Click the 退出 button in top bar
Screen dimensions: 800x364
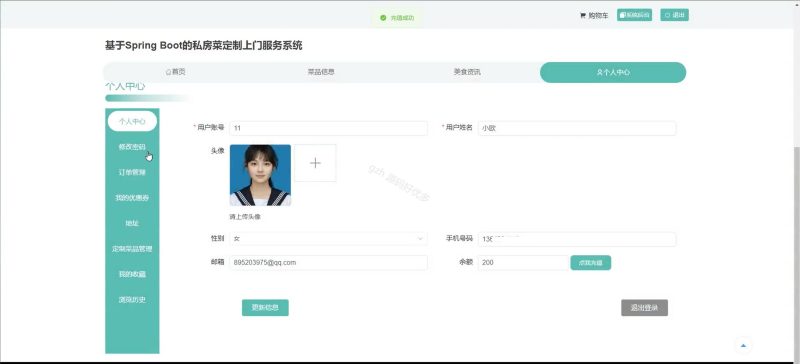click(x=674, y=15)
